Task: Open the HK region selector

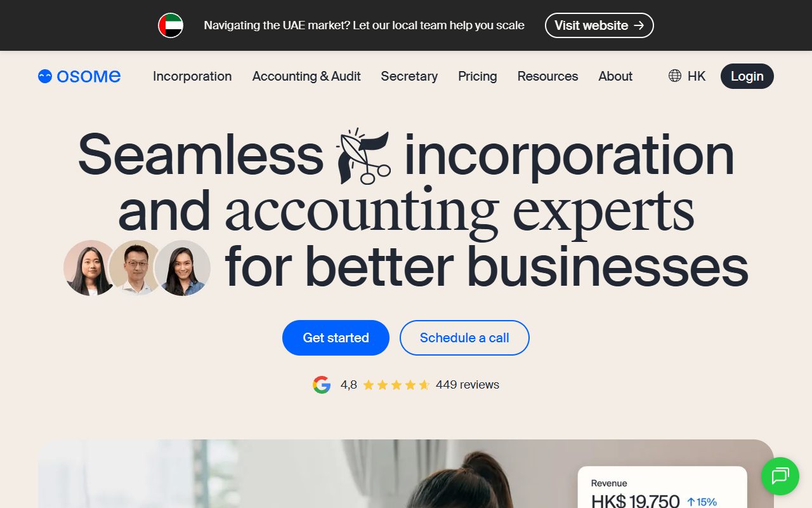Action: [687, 76]
